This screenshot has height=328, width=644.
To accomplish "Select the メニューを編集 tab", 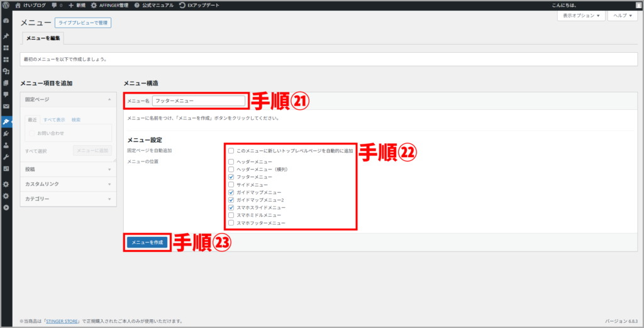I will coord(42,39).
